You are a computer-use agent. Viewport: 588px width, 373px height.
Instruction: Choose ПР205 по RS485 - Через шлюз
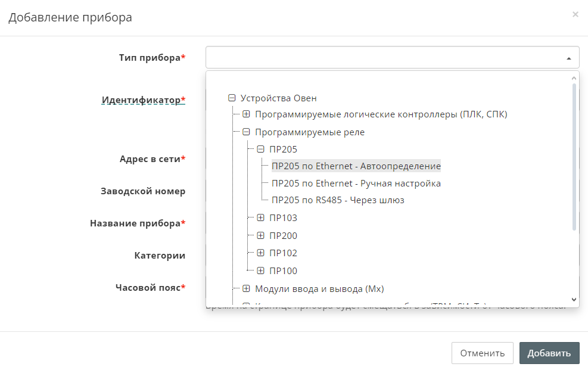pos(338,200)
